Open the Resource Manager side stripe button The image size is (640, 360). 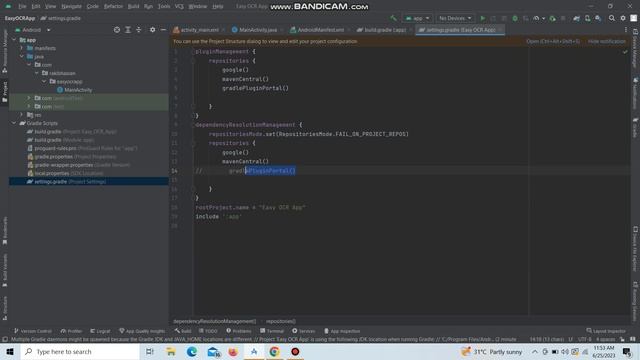tap(4, 51)
